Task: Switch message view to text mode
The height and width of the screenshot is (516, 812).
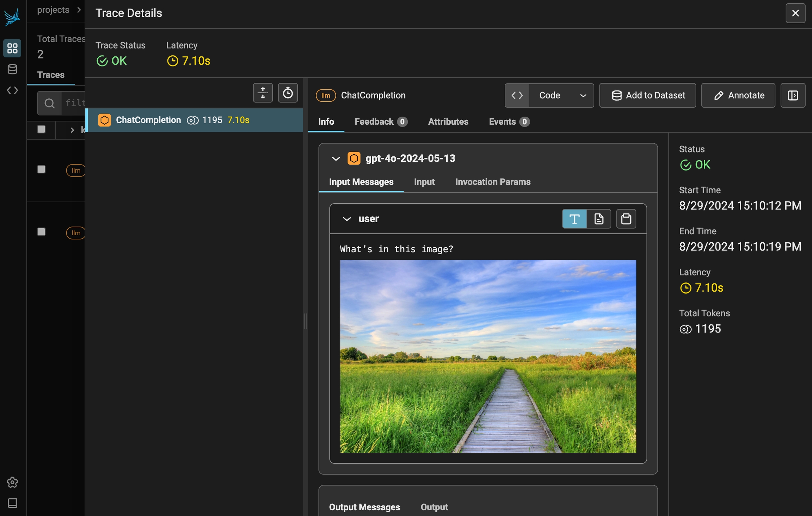Action: tap(574, 219)
